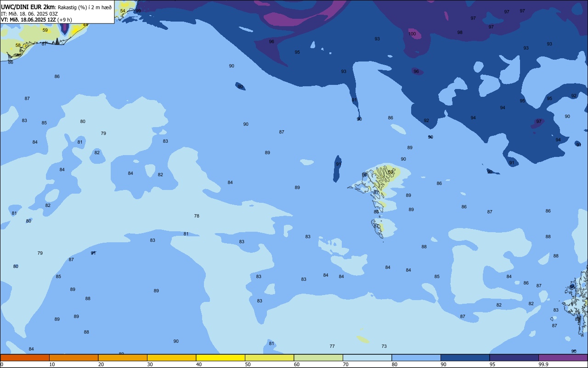Viewport: 588px width, 368px height.
Task: Click the legend scale label 90 in the color bar
Action: 443,364
